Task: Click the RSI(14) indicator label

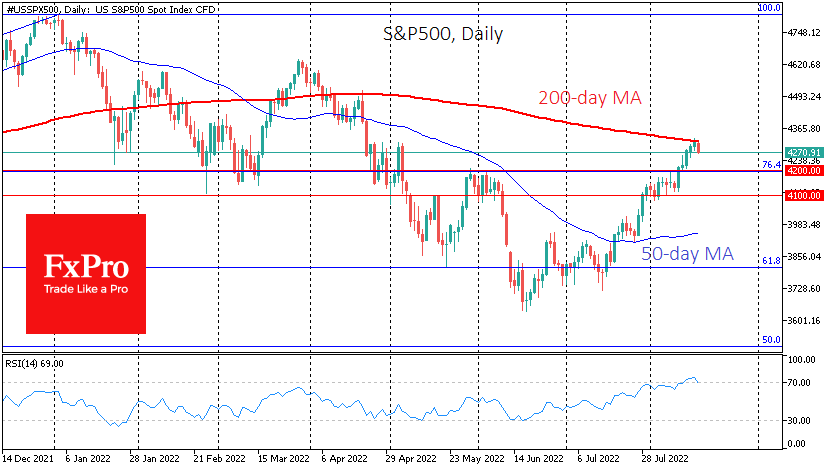Action: pos(34,363)
